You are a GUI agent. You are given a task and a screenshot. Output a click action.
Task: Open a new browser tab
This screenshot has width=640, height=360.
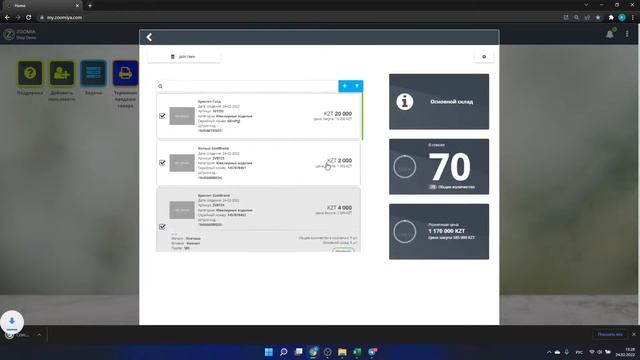[90, 6]
